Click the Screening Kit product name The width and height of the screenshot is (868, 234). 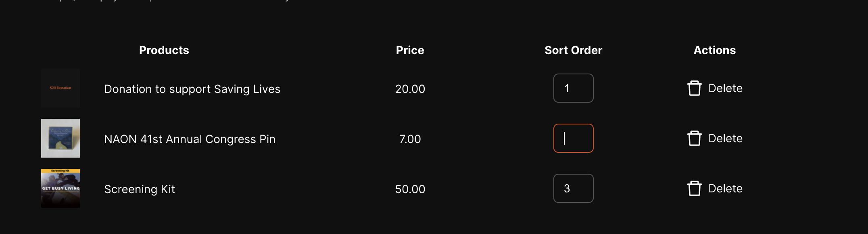[x=140, y=189]
